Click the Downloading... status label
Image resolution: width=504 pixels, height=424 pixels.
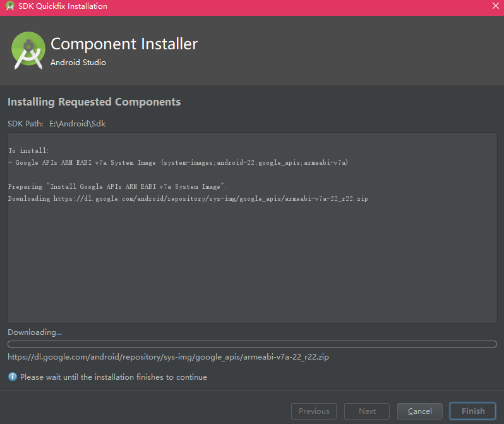point(35,332)
